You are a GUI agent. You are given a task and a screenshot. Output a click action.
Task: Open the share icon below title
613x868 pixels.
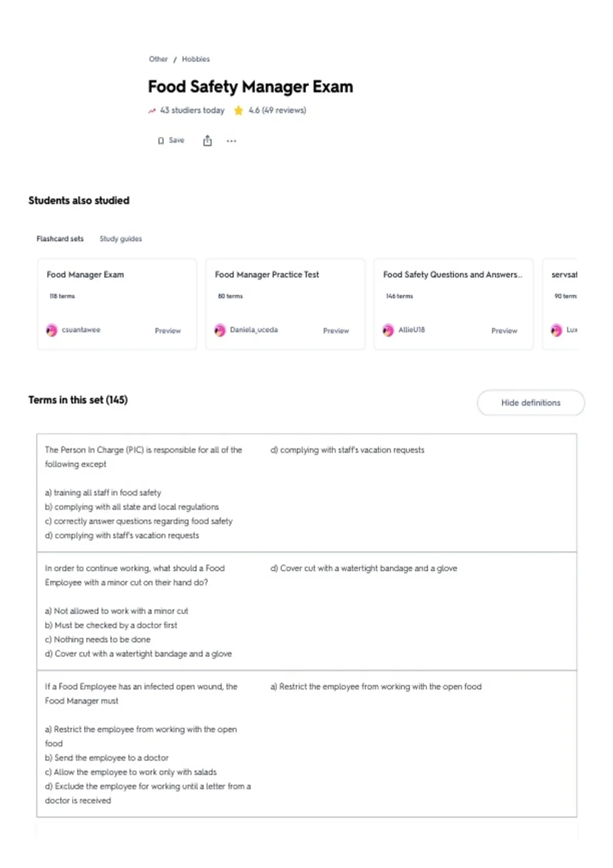(x=207, y=140)
